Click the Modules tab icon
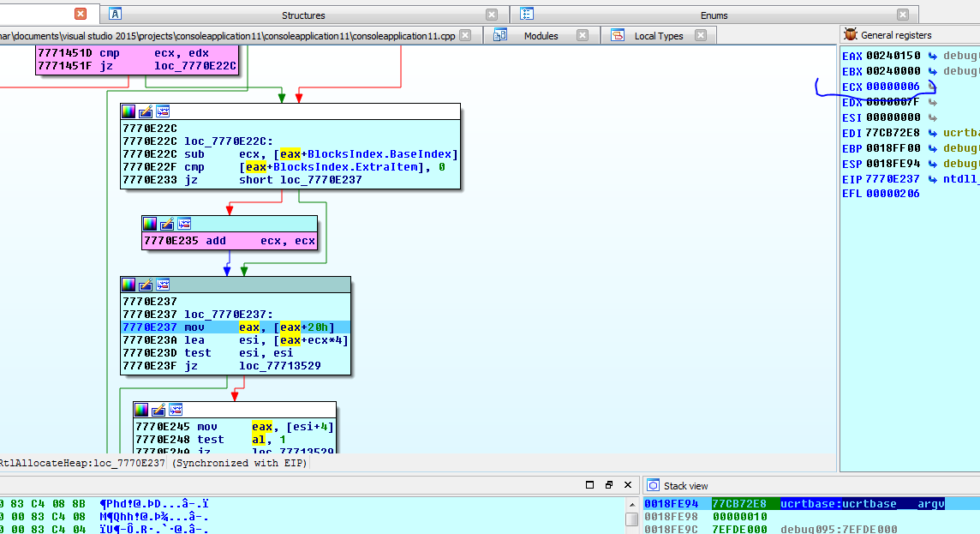This screenshot has height=534, width=980. (x=499, y=35)
